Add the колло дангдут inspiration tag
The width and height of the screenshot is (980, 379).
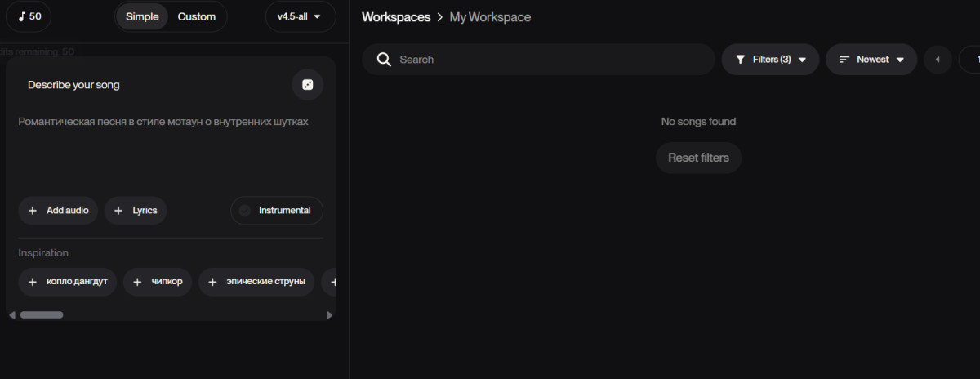(68, 282)
